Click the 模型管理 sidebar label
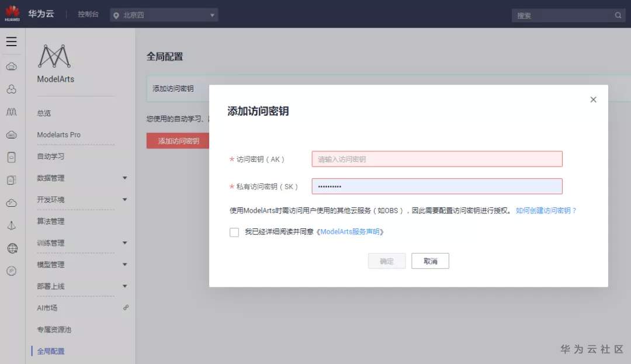Viewport: 631px width, 364px height. [51, 265]
